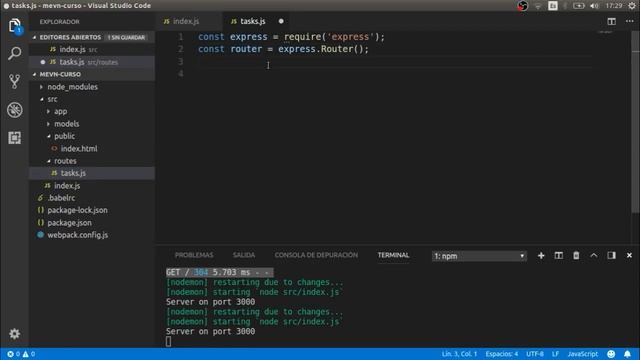Open the Explorer view in activity bar
Screen dimensions: 640x360
[15, 26]
